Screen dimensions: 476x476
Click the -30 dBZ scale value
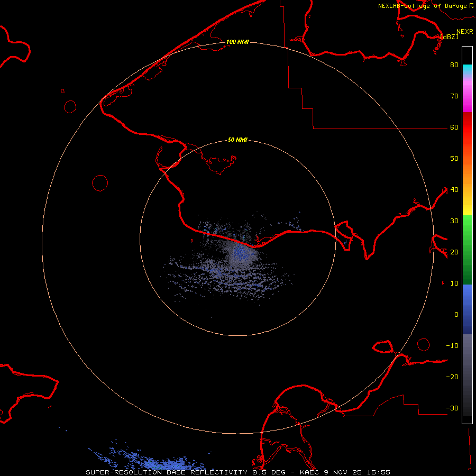[452, 408]
